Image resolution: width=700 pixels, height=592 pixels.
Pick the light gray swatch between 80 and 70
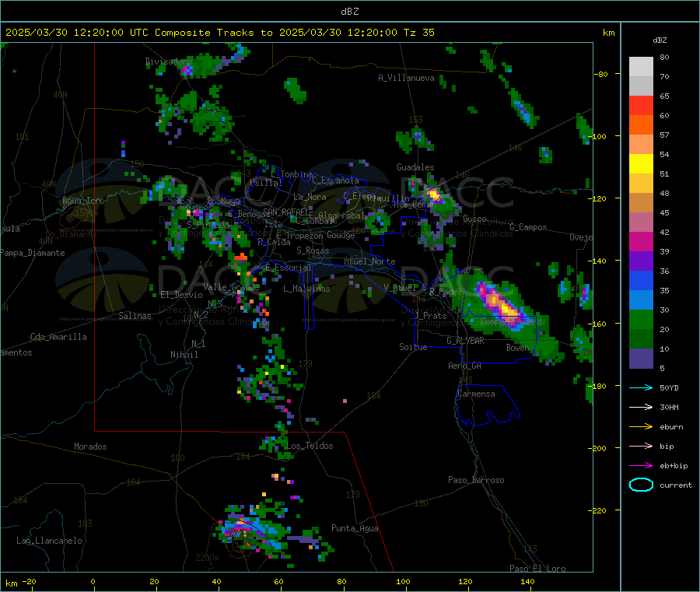(x=641, y=67)
